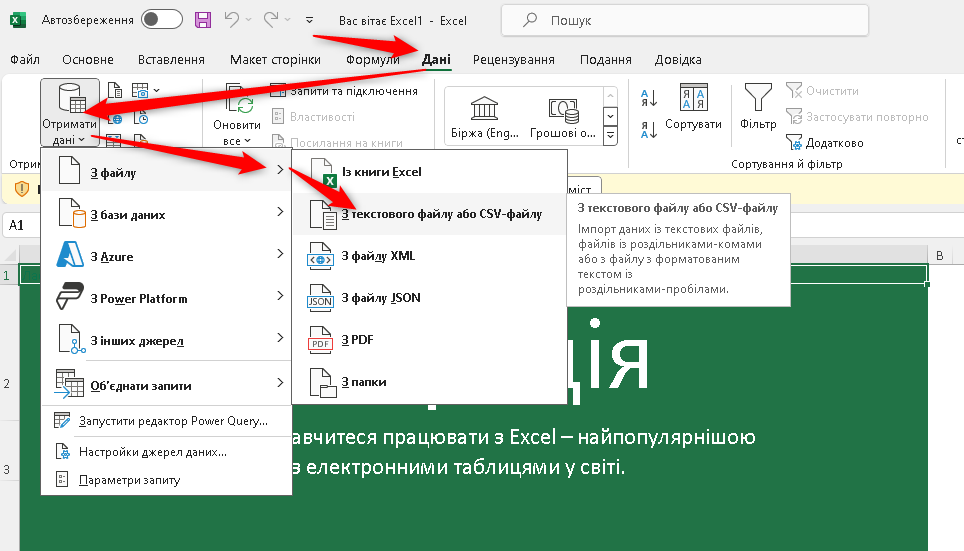Viewport: 964px width, 551px height.
Task: Switch to the Подання tab
Action: pos(606,60)
